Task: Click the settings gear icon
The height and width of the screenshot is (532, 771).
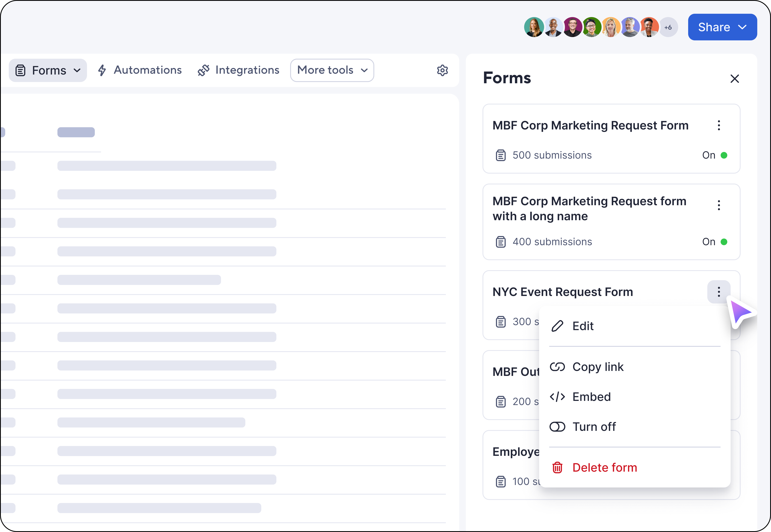Action: pos(442,70)
